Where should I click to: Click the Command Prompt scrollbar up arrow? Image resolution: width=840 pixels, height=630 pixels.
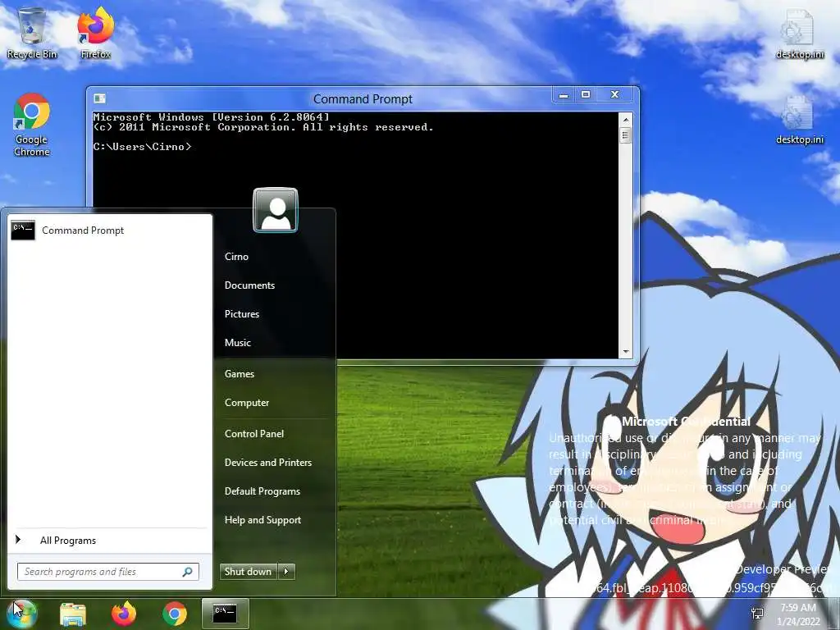click(625, 120)
